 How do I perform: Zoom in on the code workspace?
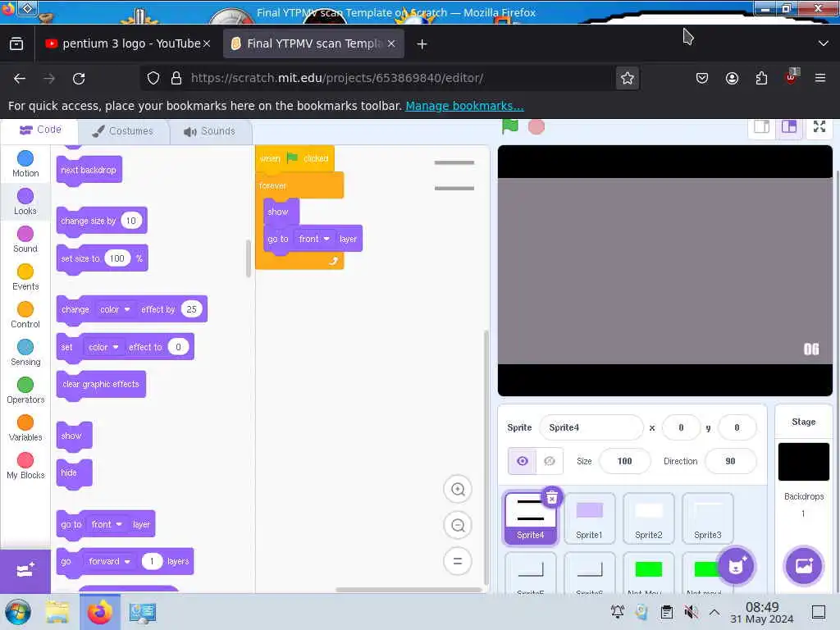click(458, 489)
